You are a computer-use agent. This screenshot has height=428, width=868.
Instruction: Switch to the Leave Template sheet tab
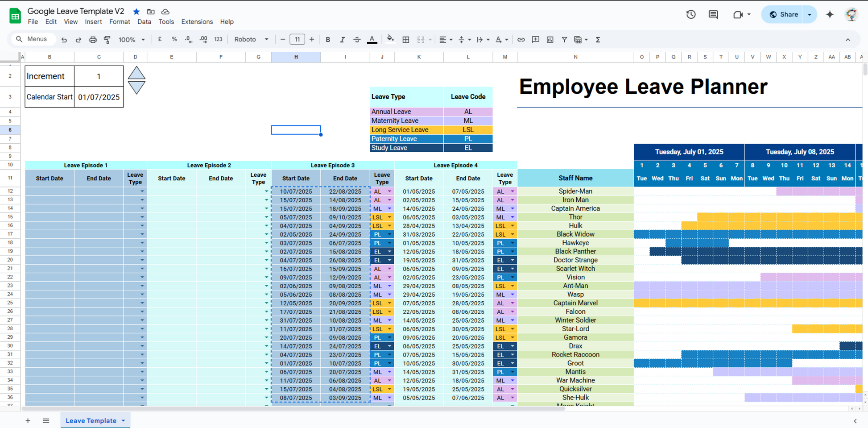(x=91, y=420)
